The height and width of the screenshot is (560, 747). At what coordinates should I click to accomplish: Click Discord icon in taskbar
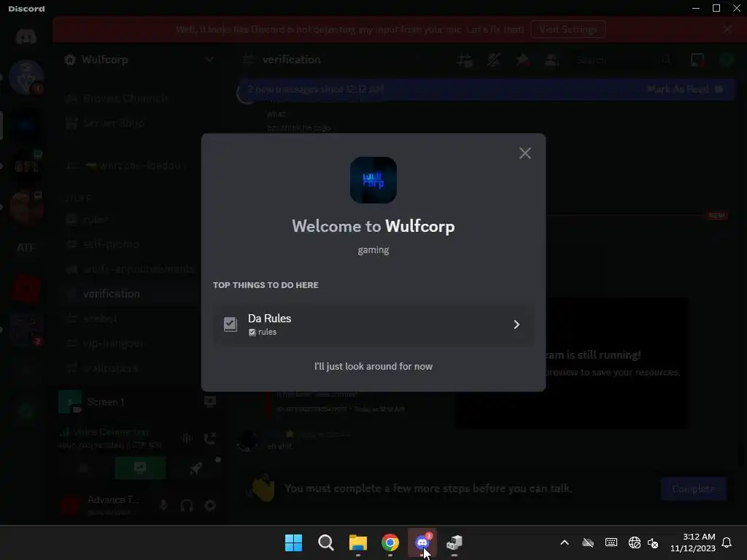coord(422,542)
